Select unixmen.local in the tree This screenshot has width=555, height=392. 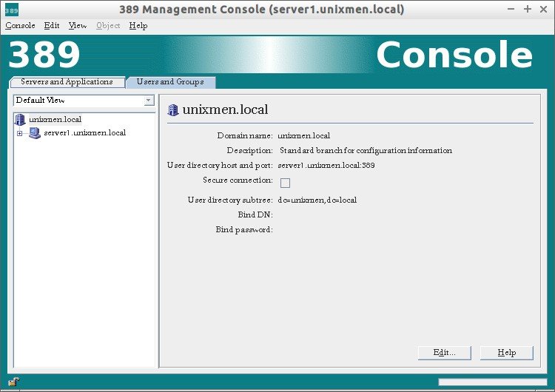[55, 120]
